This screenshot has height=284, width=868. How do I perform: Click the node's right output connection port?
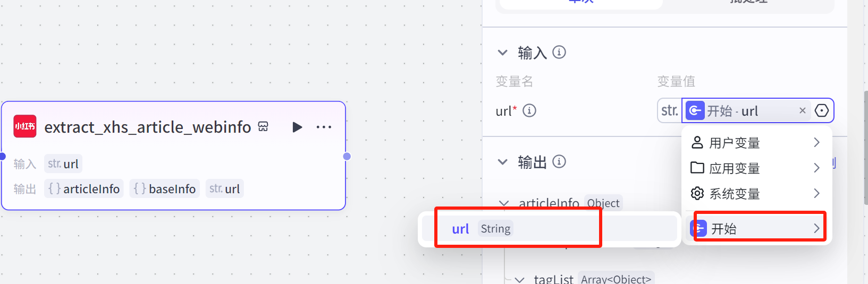[x=347, y=156]
